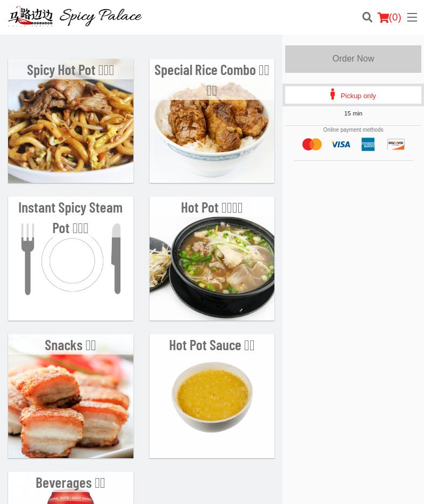Click the Order Now button
The width and height of the screenshot is (424, 504).
pyautogui.click(x=353, y=59)
